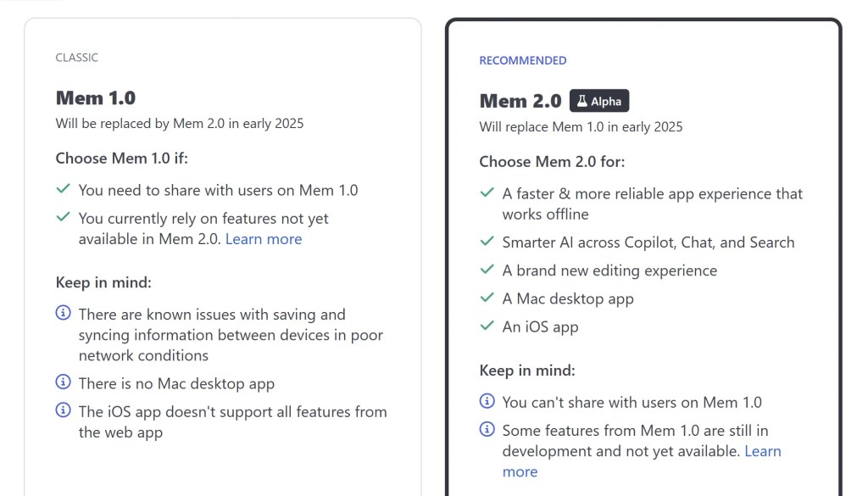This screenshot has height=496, width=868.
Task: Click checkmark beside 'share with users on Mem 1.0'
Action: 63,189
